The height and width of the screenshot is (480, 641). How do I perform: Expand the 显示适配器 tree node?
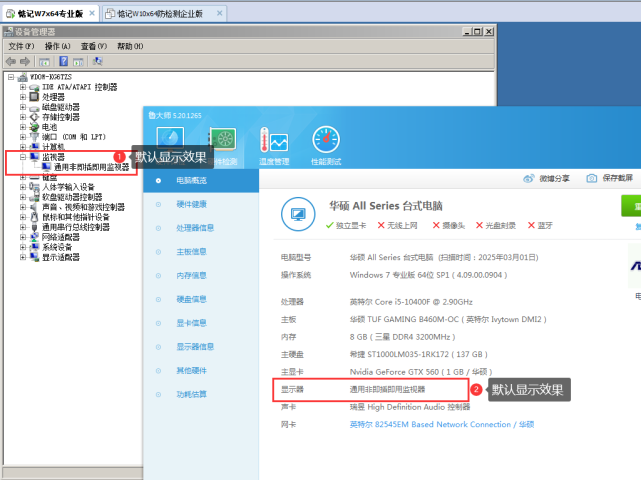(x=23, y=257)
